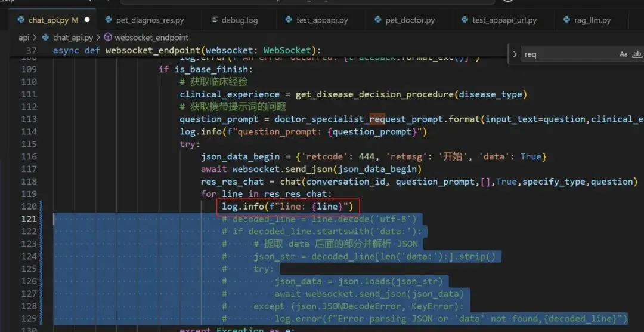
Task: Expand the replace row in the find widget
Action: tap(515, 54)
